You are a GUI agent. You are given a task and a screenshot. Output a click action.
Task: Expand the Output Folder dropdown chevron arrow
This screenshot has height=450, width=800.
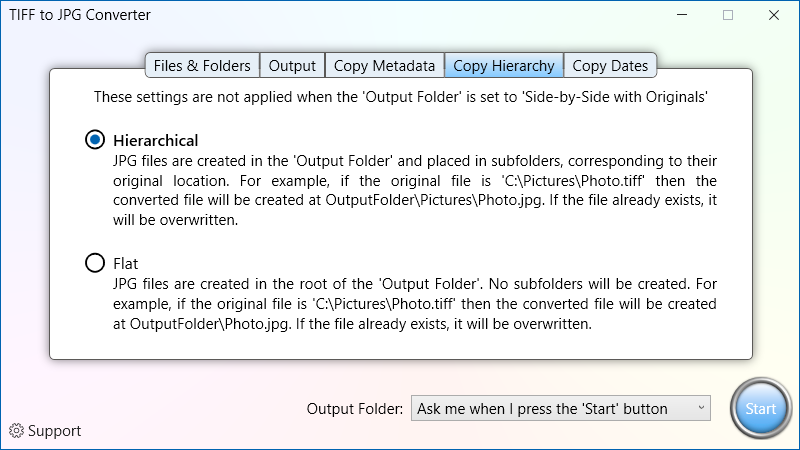coord(701,408)
